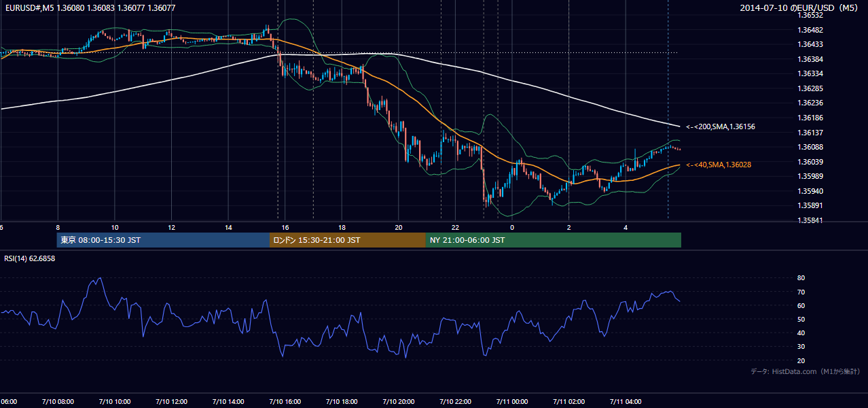
Task: Click the 1.36186 price axis label
Action: coord(810,118)
